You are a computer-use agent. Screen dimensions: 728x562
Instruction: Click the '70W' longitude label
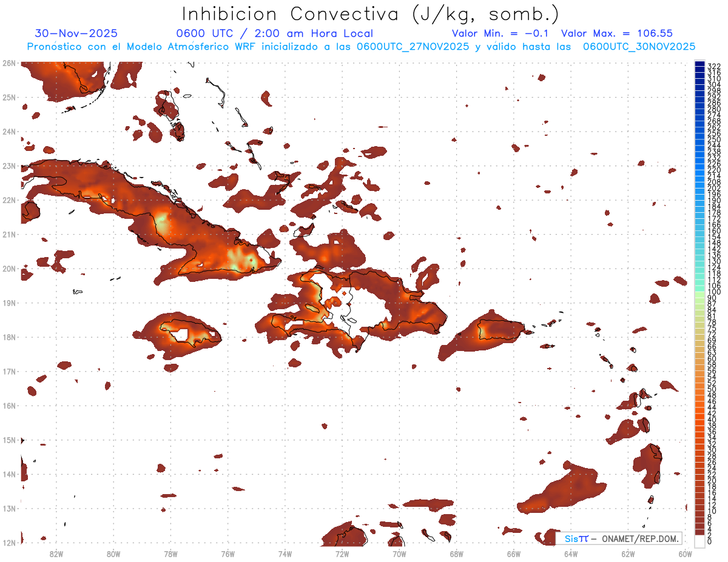pos(399,554)
